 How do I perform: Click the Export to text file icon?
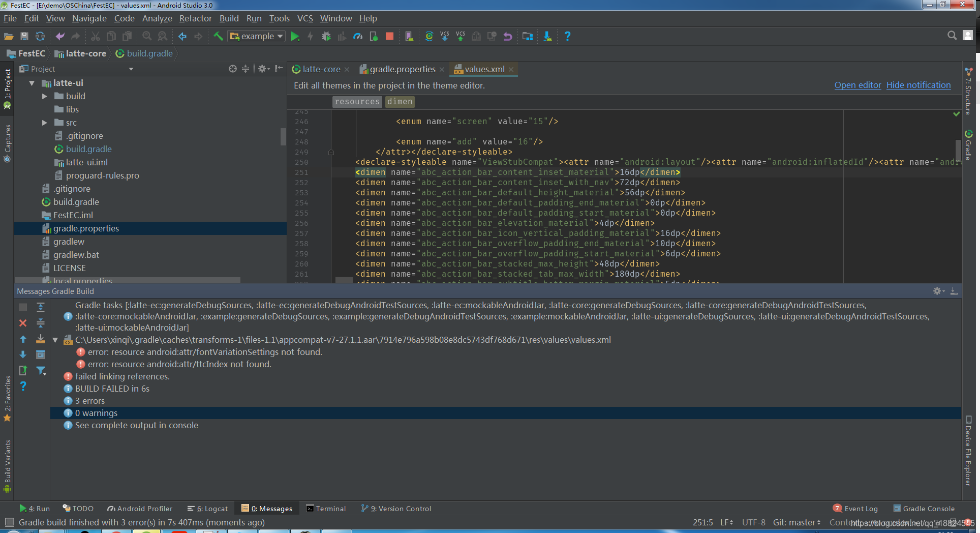click(23, 370)
